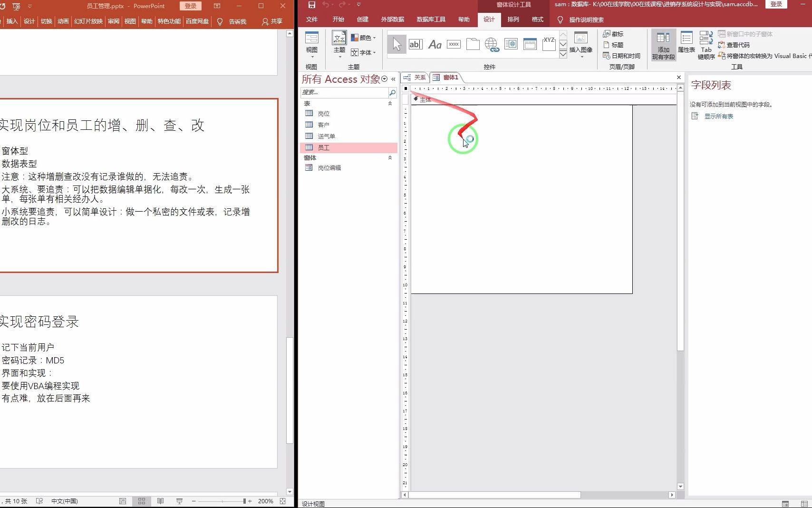Adjust the PowerPoint zoom slider

[x=244, y=501]
